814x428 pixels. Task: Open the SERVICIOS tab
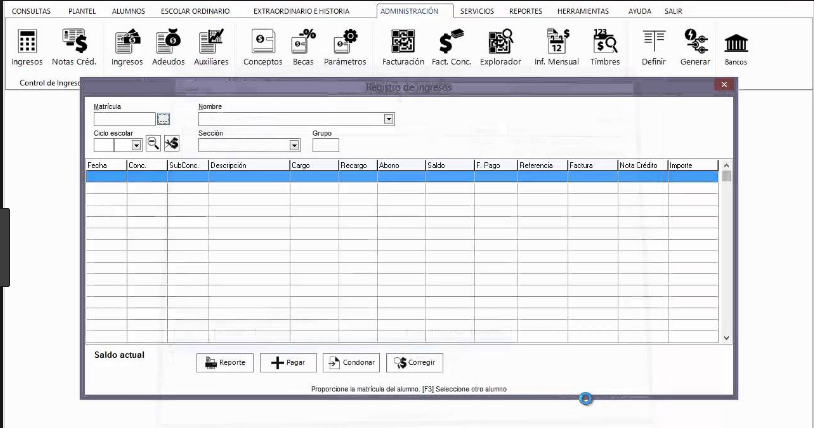(x=477, y=11)
